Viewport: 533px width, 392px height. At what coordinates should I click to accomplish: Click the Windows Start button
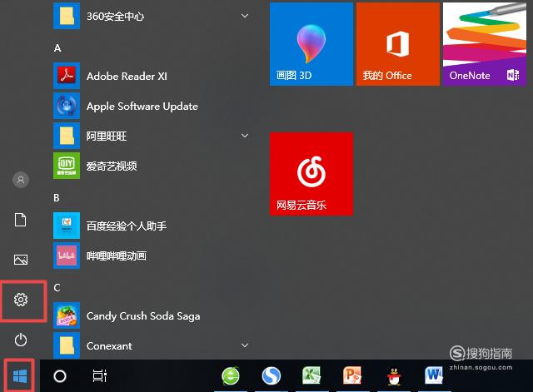tap(20, 376)
